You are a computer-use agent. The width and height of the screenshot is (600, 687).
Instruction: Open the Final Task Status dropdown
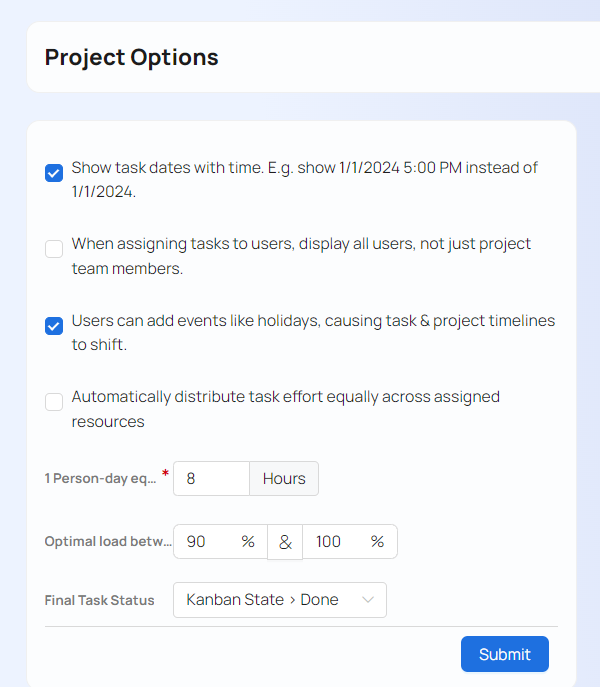[279, 600]
